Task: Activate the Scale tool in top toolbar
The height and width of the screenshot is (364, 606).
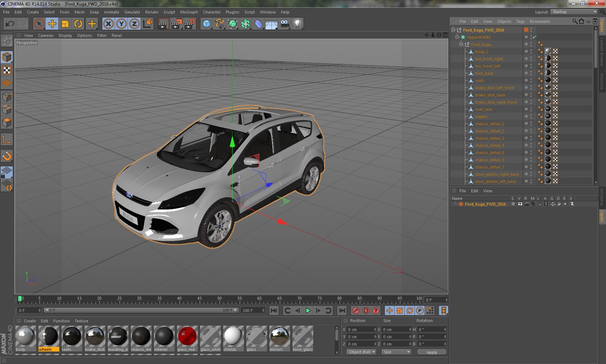Action: click(65, 24)
